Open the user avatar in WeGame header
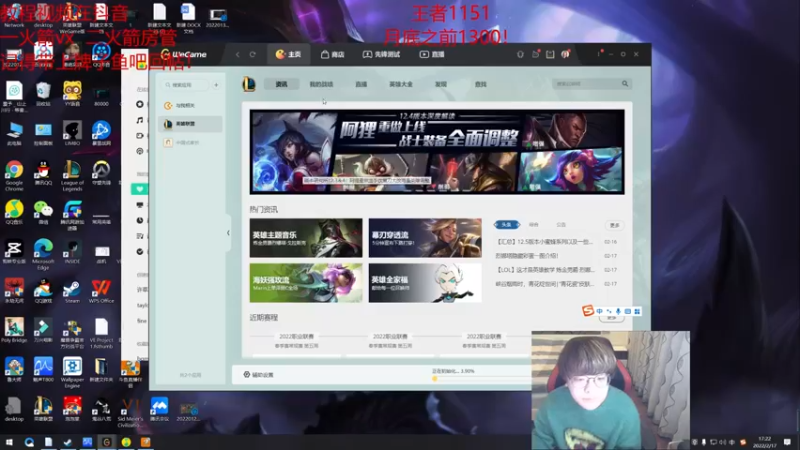This screenshot has width=800, height=450. (565, 54)
